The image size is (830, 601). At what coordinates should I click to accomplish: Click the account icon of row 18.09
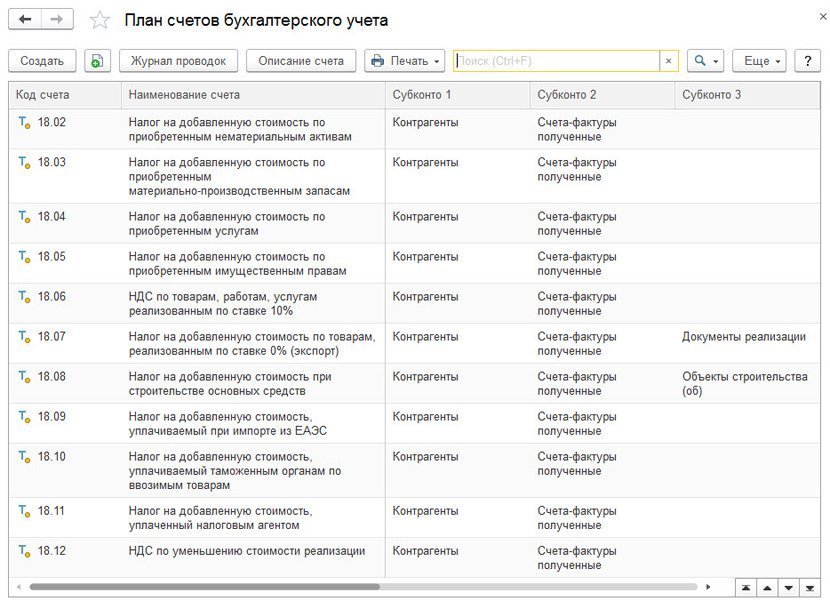(24, 417)
